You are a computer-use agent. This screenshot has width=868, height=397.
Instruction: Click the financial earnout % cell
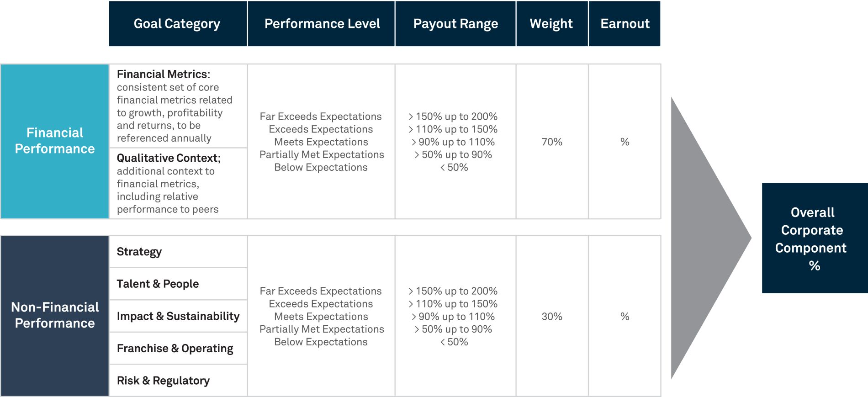coord(625,142)
